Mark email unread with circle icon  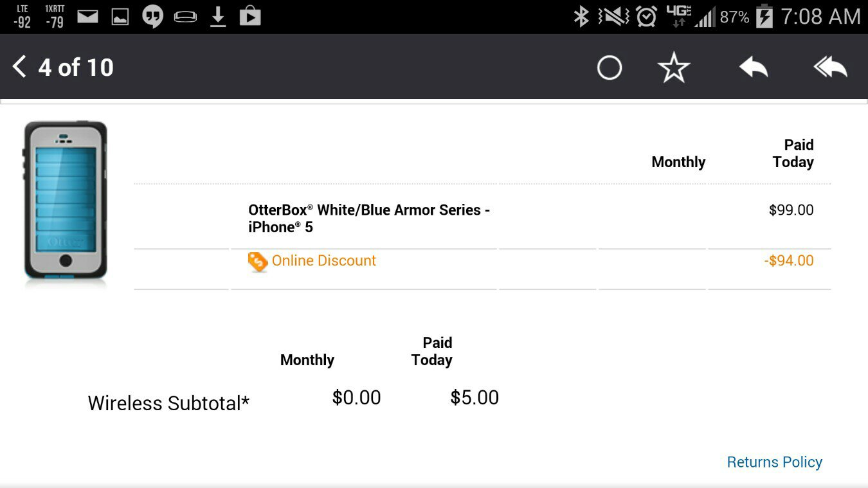pos(609,68)
